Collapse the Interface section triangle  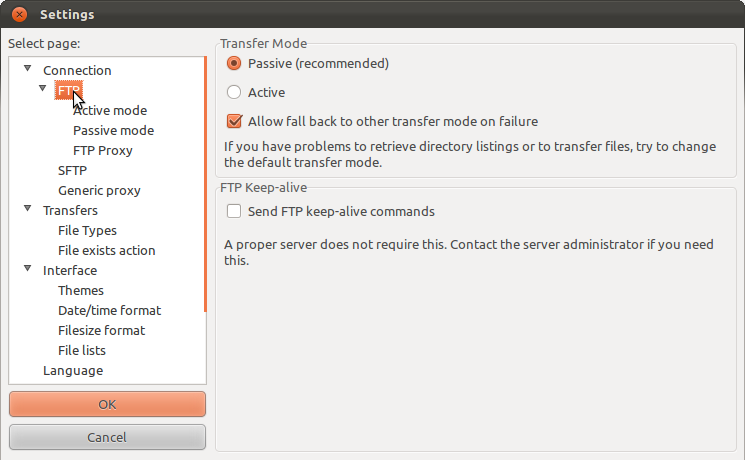28,268
